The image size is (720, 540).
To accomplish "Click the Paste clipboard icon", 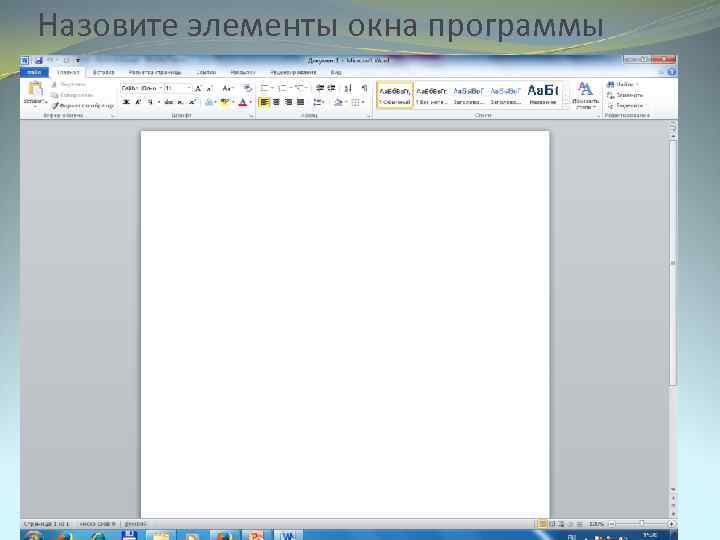I will point(35,89).
